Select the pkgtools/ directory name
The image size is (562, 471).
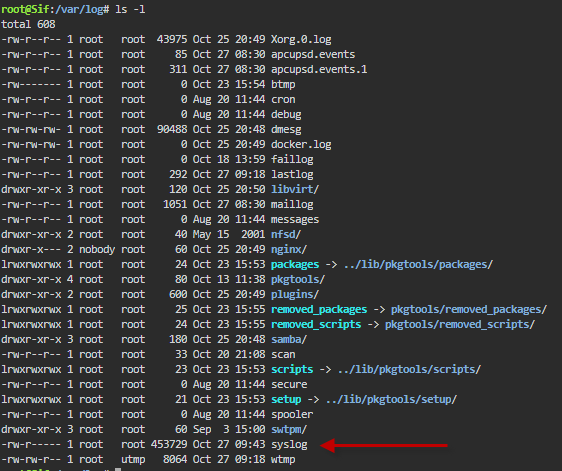(x=298, y=280)
